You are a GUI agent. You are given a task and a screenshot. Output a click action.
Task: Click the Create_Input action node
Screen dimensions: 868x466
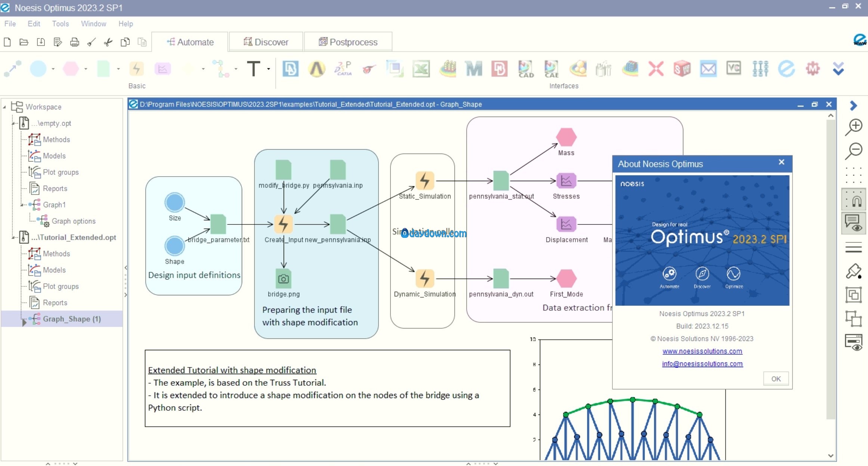coord(284,224)
